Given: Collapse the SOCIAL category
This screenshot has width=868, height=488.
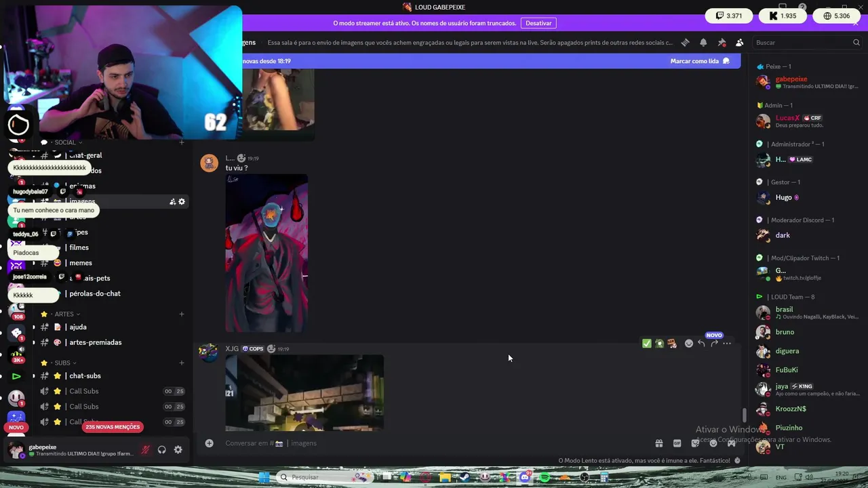Looking at the screenshot, I should point(65,142).
